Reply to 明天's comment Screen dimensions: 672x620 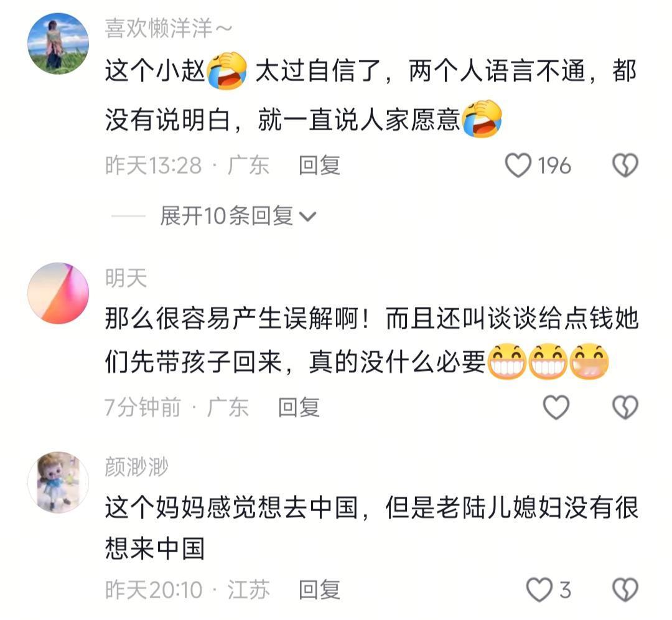coord(299,407)
